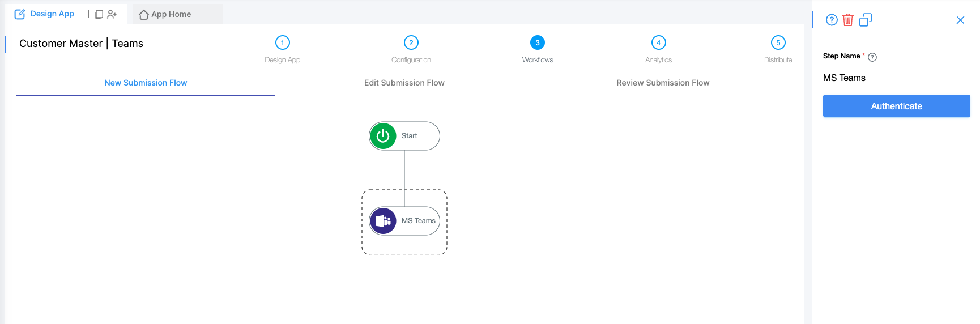Click the add user icon in top bar

pyautogui.click(x=112, y=14)
